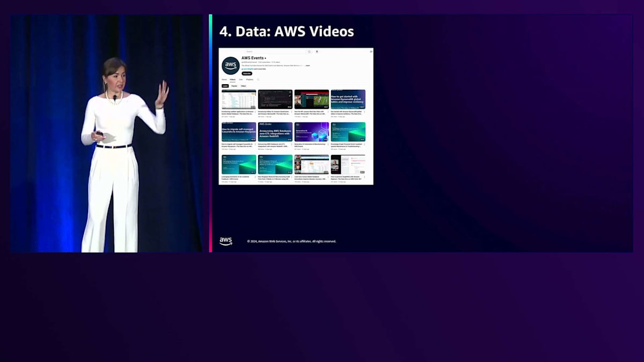Open the Valkey for ElastiCache video thumbnail

(275, 99)
